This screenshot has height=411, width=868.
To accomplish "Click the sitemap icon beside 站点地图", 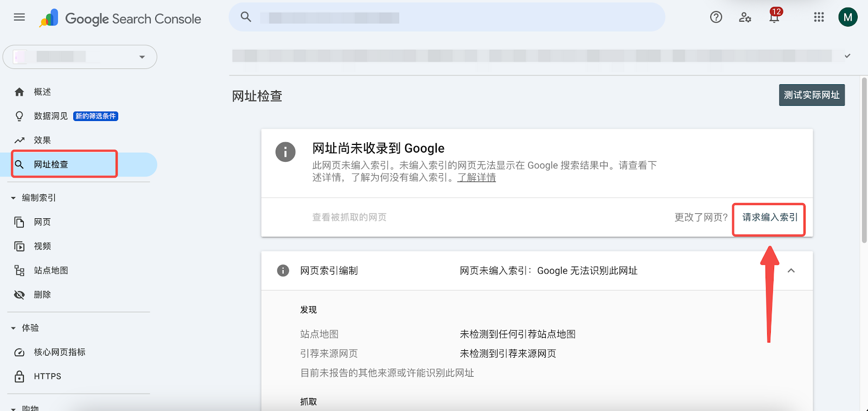I will (20, 270).
